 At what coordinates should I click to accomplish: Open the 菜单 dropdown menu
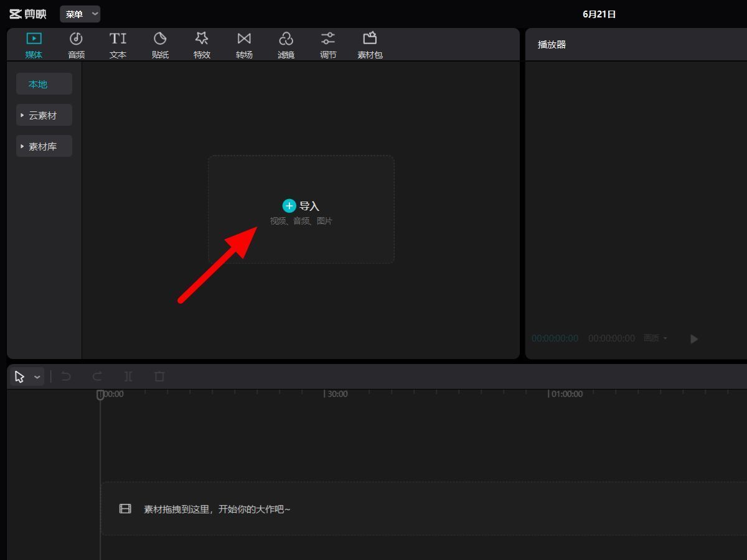[x=80, y=14]
